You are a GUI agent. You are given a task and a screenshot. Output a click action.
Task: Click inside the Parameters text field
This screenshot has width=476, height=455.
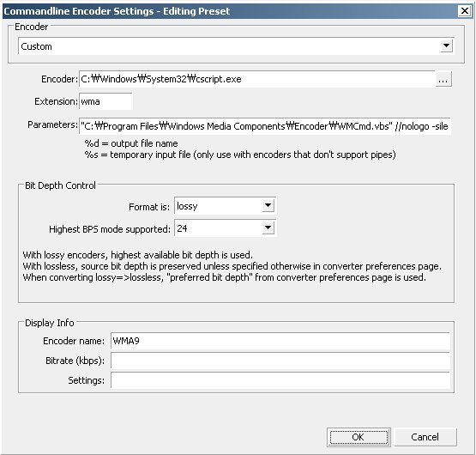(265, 126)
